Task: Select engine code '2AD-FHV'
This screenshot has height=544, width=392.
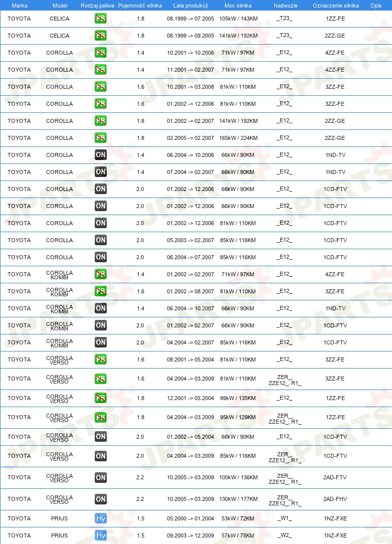Action: pyautogui.click(x=335, y=499)
